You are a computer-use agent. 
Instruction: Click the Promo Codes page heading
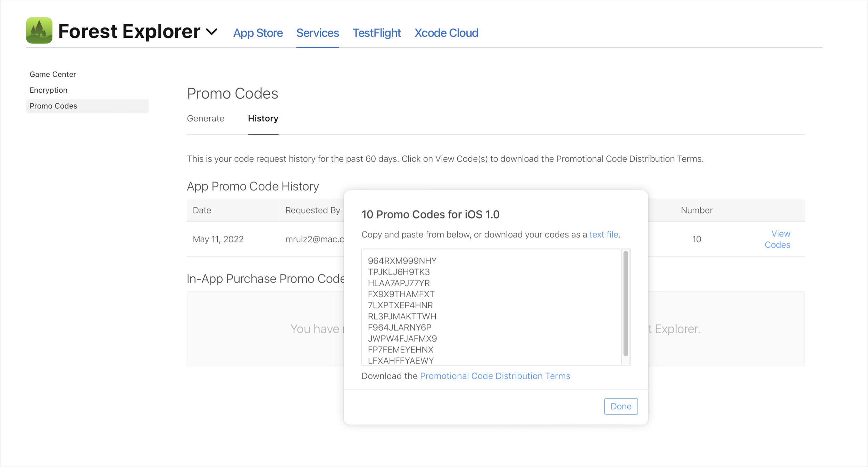pos(233,93)
